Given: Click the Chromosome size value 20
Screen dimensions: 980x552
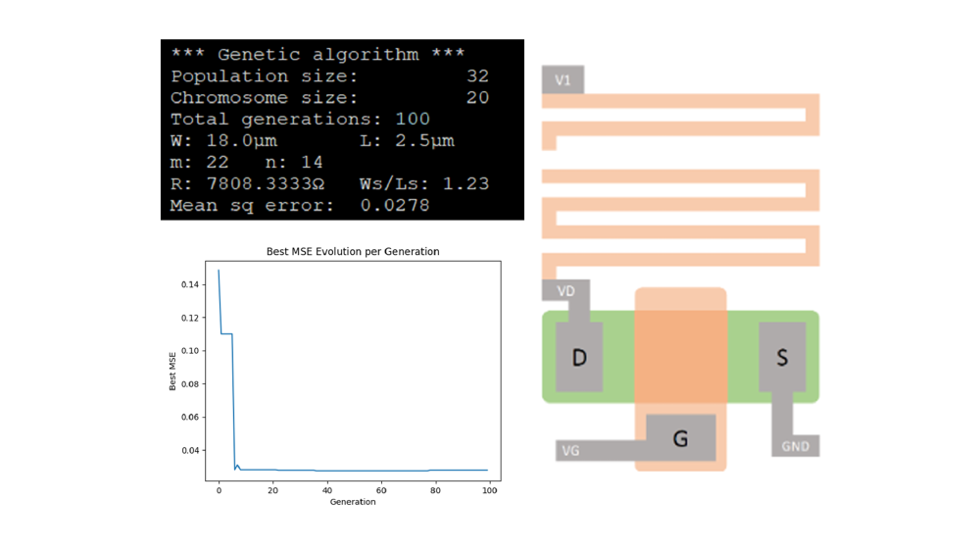Looking at the screenshot, I should click(477, 97).
